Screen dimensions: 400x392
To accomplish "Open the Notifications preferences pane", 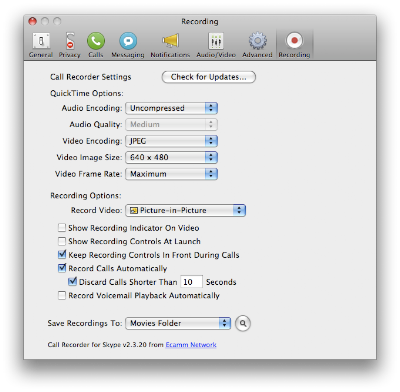I will coord(170,45).
